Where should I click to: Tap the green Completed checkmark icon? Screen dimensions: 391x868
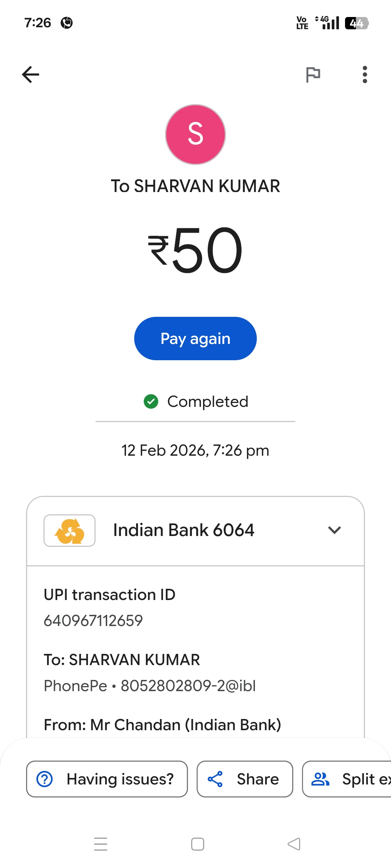pos(151,401)
